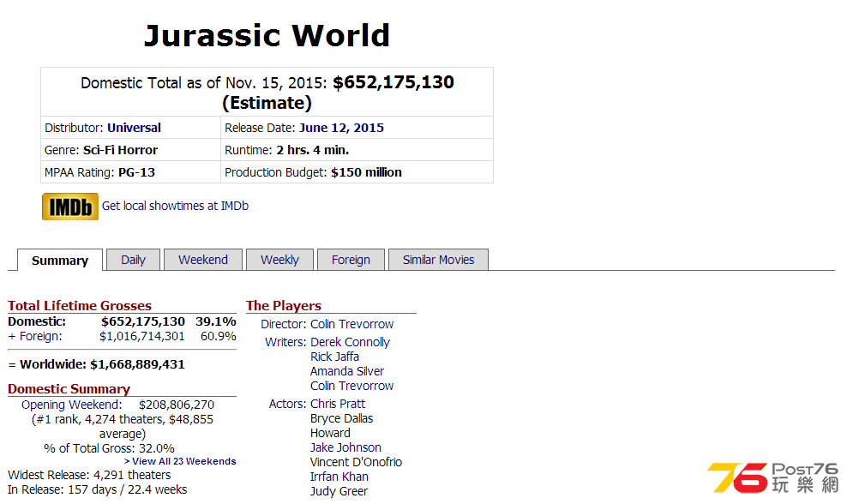Screen dimensions: 853x504
Task: Click the '+ Foreign:' gross link
Action: 35,337
